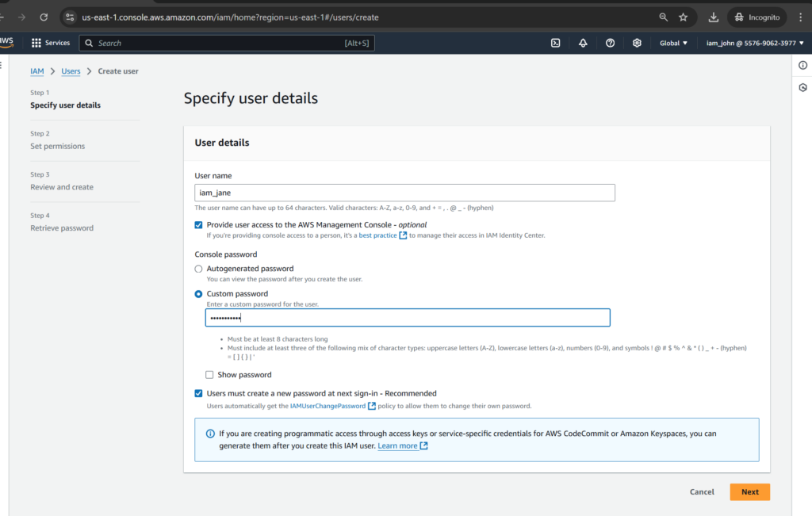
Task: Open the console settings gear icon
Action: coord(637,43)
